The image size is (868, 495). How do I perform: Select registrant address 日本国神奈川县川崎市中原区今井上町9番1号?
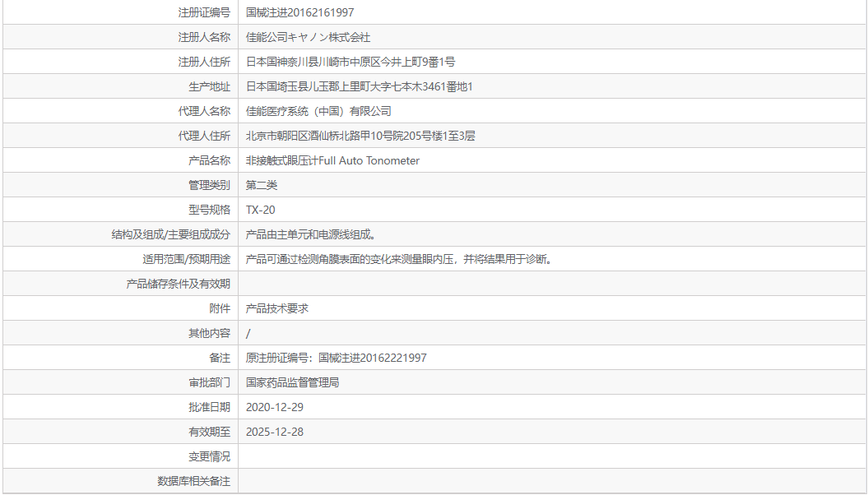(x=350, y=62)
